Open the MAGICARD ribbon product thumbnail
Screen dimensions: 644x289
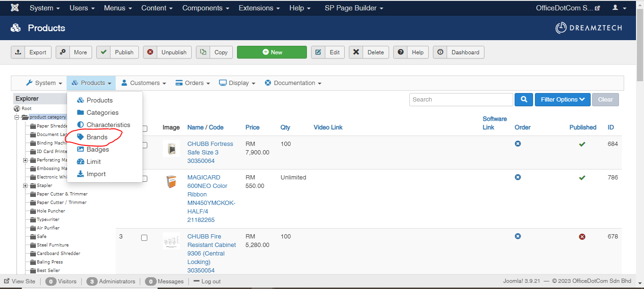pyautogui.click(x=171, y=182)
